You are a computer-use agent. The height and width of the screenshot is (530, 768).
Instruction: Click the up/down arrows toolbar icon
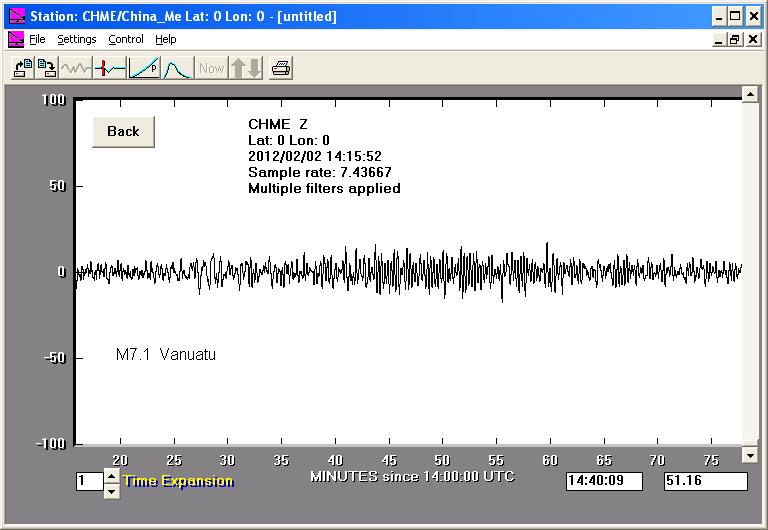point(246,68)
